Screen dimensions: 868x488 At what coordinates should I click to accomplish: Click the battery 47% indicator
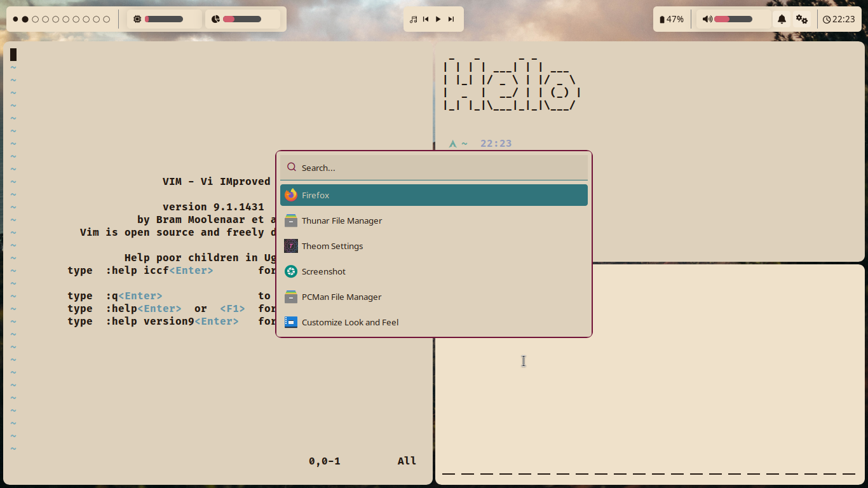tap(672, 19)
